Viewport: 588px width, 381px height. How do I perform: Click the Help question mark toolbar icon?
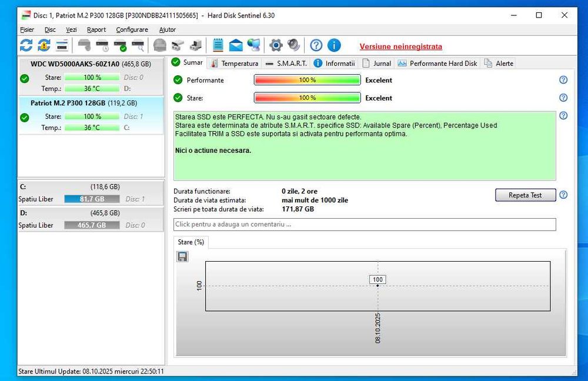(316, 45)
